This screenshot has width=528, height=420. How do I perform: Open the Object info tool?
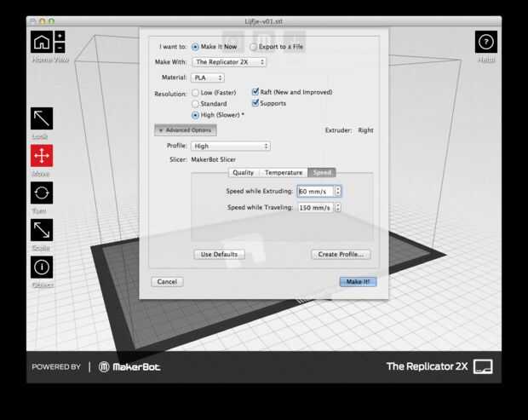tap(42, 268)
